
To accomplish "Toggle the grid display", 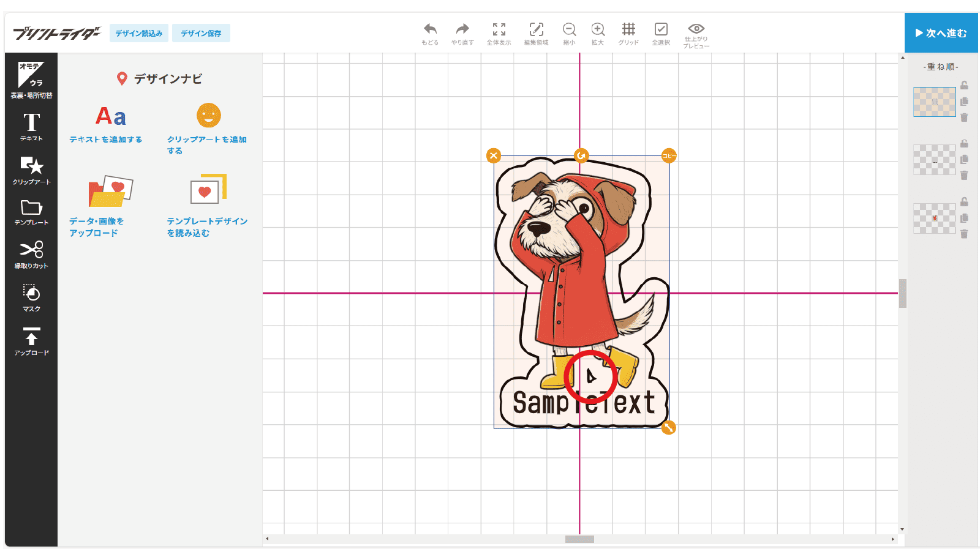I will click(628, 33).
